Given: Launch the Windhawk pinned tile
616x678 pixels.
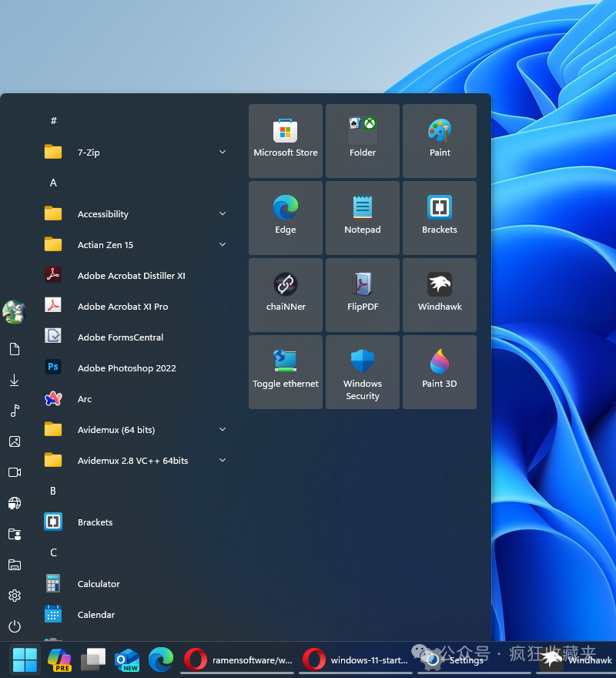Looking at the screenshot, I should [x=439, y=295].
